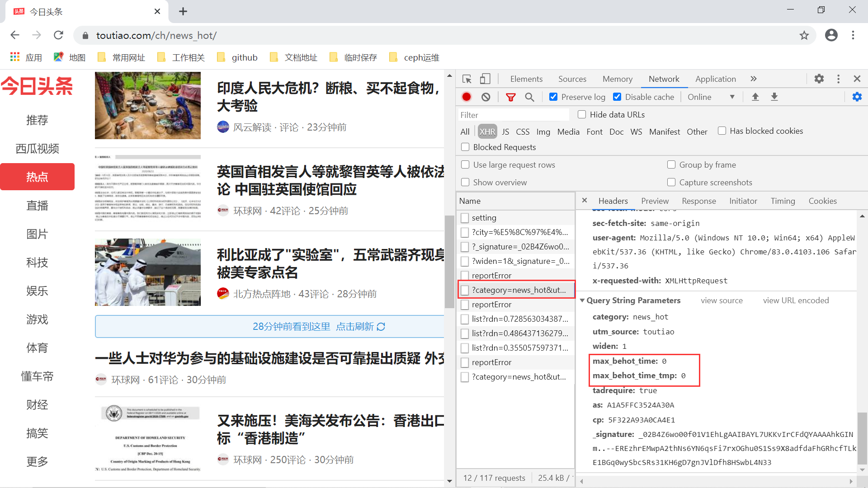Close the 今日头条 browser tab
This screenshot has height=488, width=868.
pos(157,11)
